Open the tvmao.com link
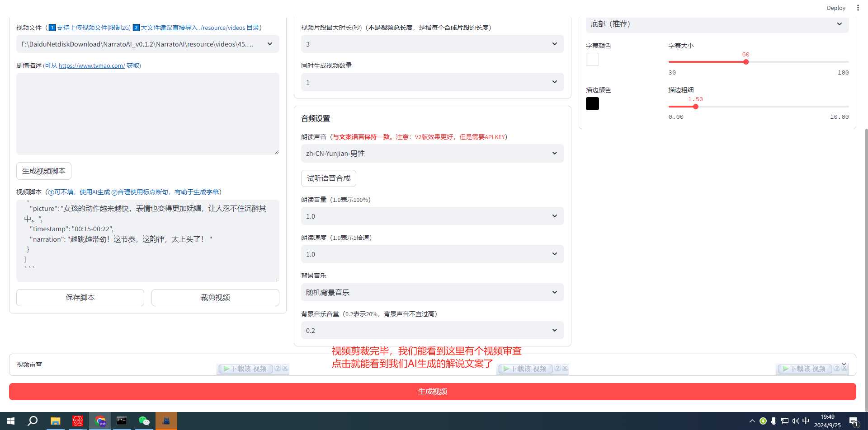Image resolution: width=868 pixels, height=430 pixels. point(92,65)
